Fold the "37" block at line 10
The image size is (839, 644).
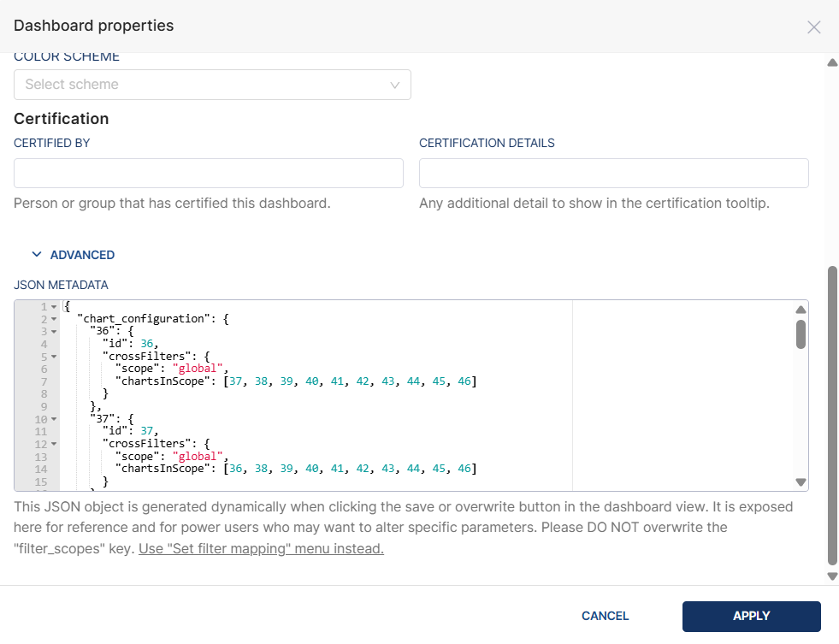coord(54,419)
